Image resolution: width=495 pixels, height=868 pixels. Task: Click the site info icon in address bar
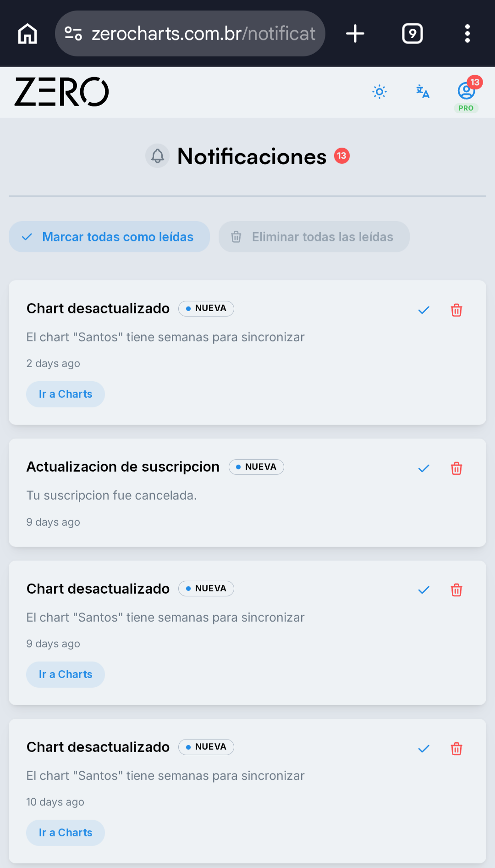point(73,33)
